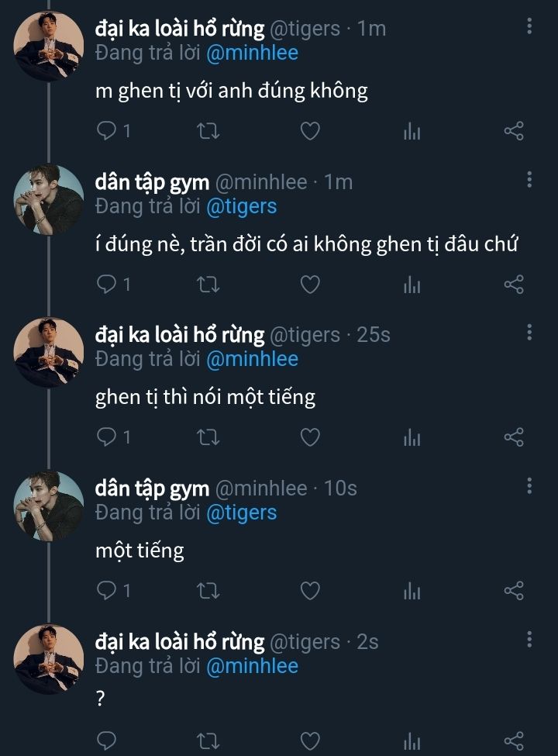
Task: View analytics for the "m ghen tị" tweet
Action: (x=412, y=131)
